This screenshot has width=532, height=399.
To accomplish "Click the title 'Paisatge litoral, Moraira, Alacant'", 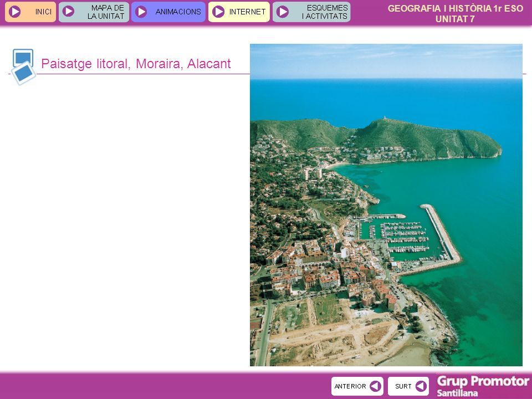I will tap(136, 64).
